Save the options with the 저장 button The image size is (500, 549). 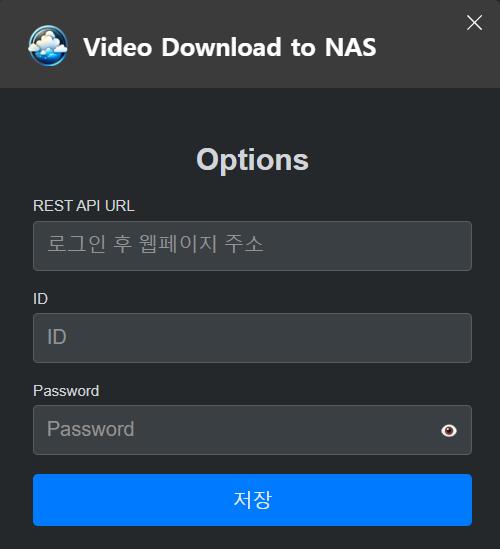(252, 500)
